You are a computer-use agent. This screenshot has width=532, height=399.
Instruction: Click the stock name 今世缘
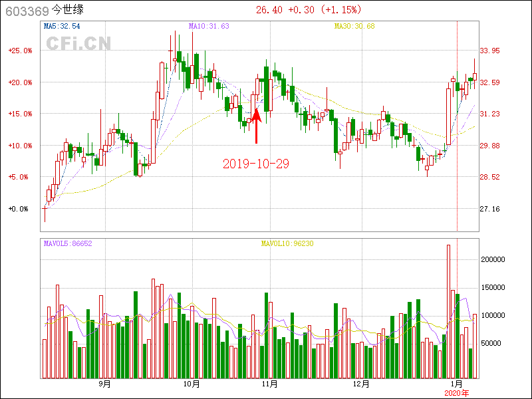click(x=68, y=10)
